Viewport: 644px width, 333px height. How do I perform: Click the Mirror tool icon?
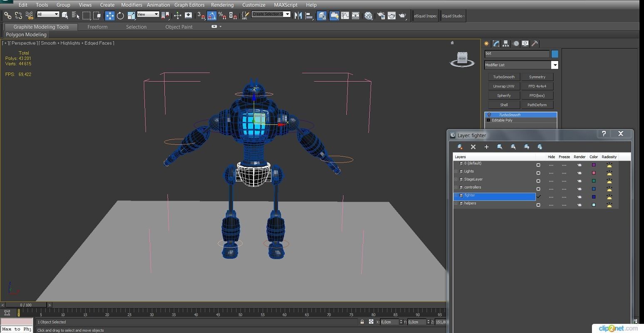point(298,15)
